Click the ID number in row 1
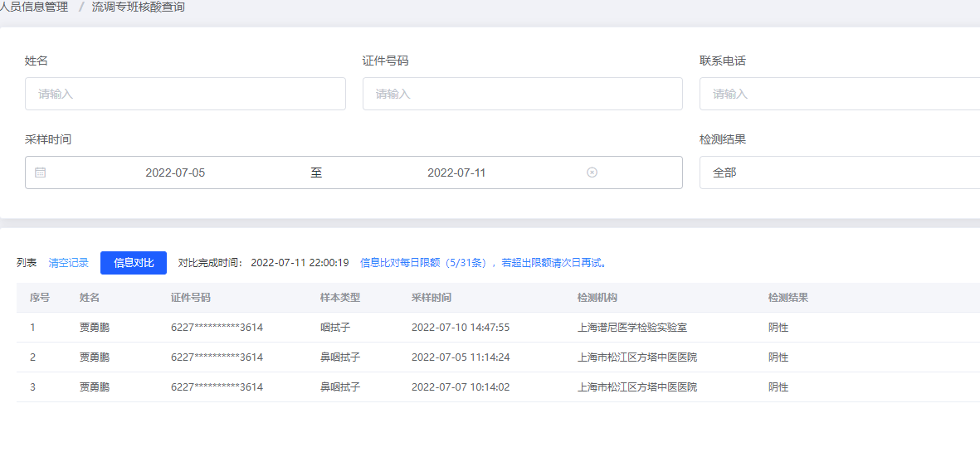The height and width of the screenshot is (457, 980). 217,327
